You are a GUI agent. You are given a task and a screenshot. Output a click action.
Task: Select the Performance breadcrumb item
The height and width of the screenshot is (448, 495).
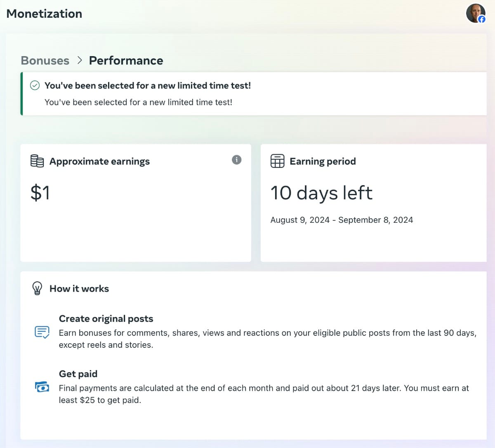126,61
